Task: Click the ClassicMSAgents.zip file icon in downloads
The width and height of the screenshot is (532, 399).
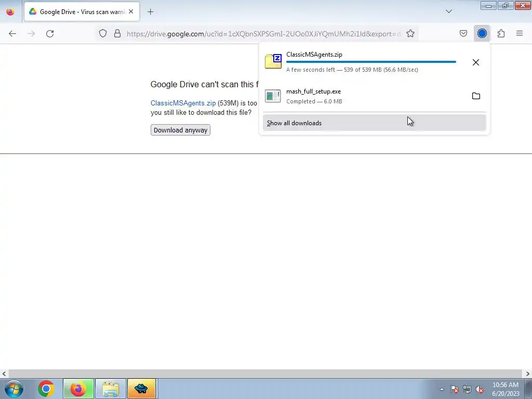Action: tap(273, 61)
